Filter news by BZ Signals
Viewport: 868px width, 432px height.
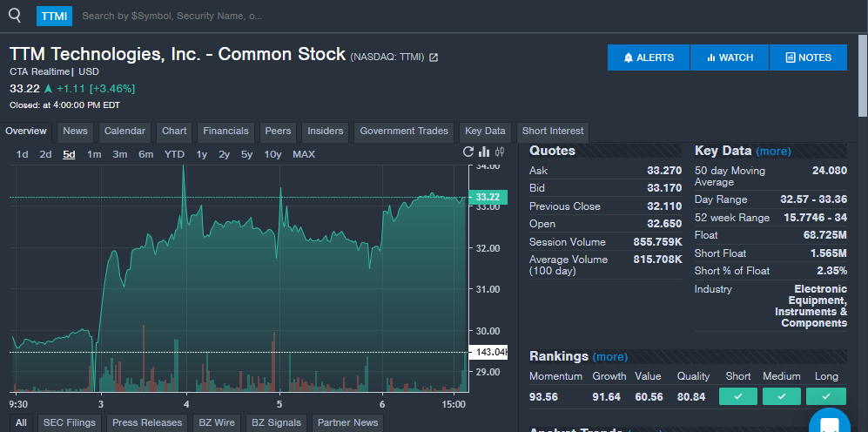click(276, 422)
